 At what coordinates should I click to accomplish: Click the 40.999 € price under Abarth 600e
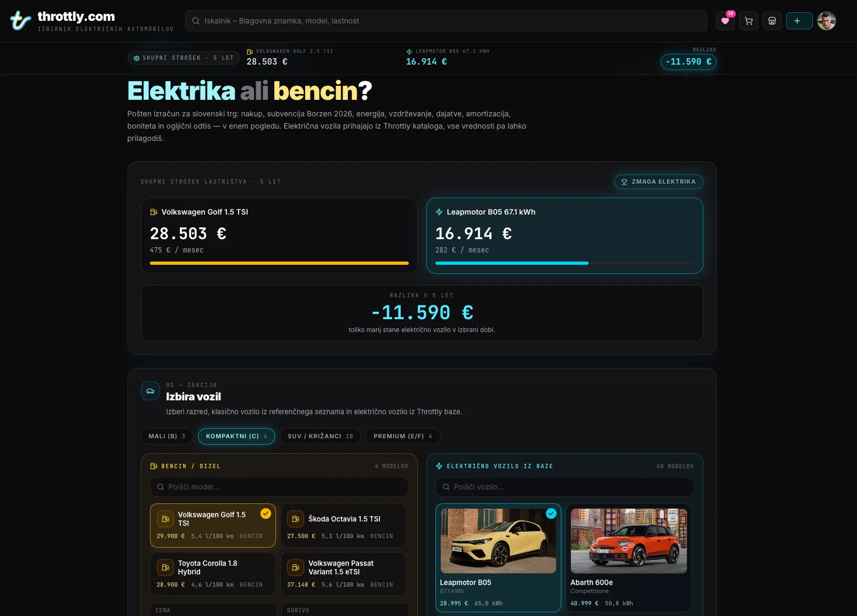click(584, 604)
